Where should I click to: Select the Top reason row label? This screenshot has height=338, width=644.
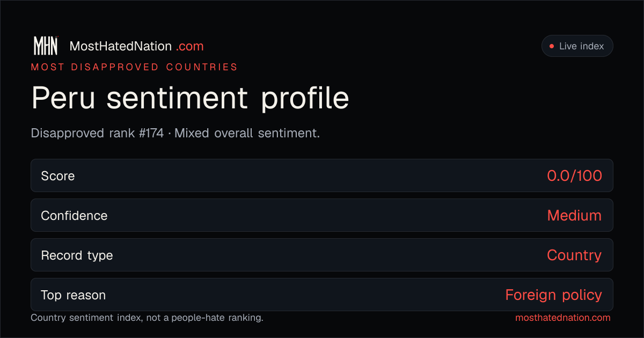click(x=73, y=295)
